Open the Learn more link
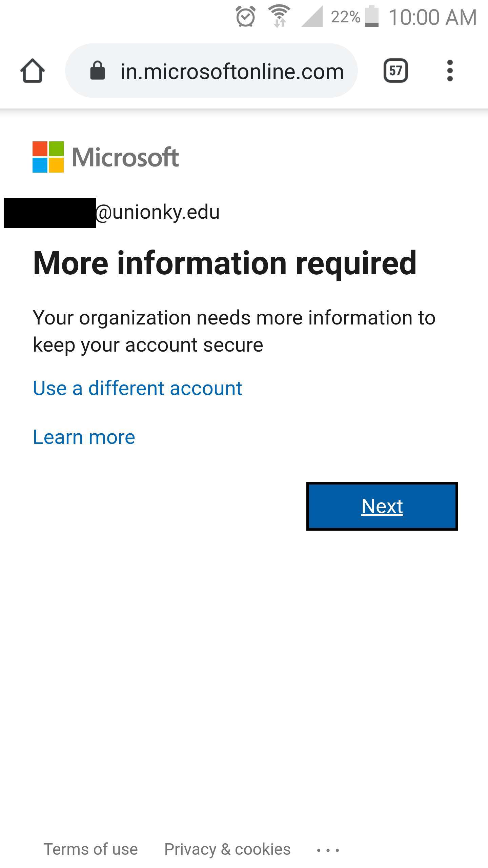The height and width of the screenshot is (868, 488). tap(84, 437)
